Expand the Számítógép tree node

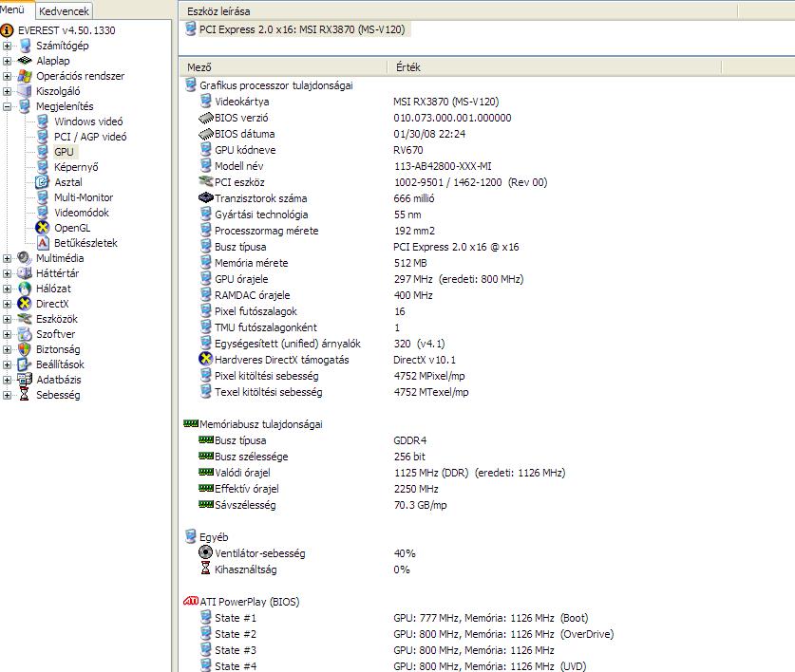(x=7, y=46)
